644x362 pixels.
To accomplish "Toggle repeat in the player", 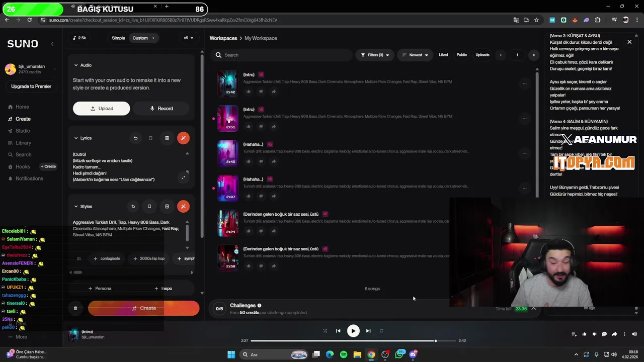I will [x=381, y=331].
